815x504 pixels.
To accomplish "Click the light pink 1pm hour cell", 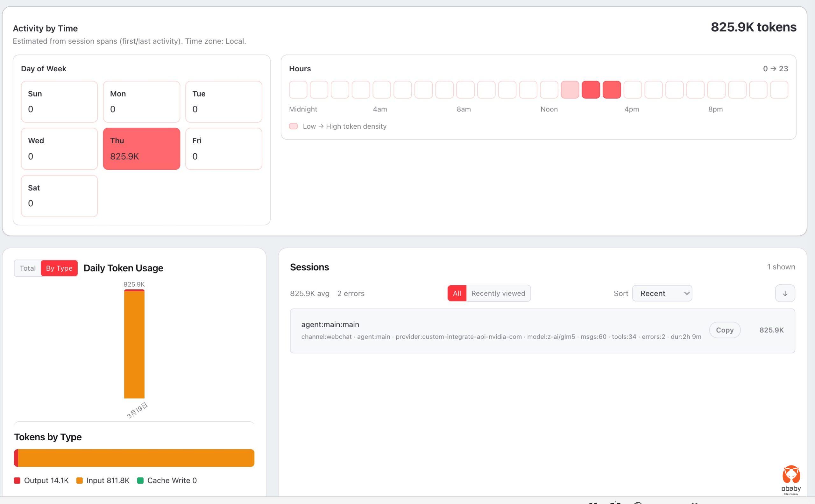I will (570, 90).
